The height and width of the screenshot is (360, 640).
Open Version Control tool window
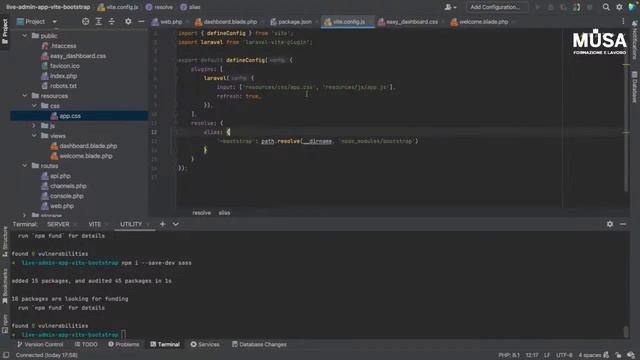point(40,344)
